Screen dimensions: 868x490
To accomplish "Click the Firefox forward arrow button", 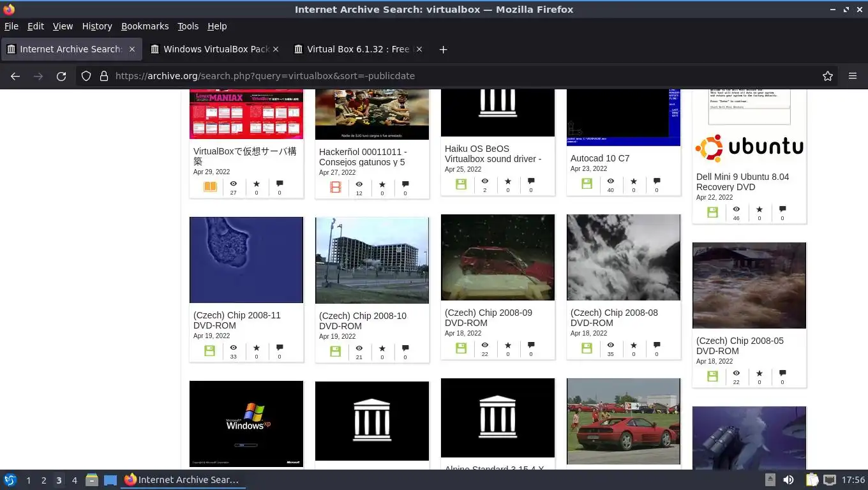I will pos(38,76).
